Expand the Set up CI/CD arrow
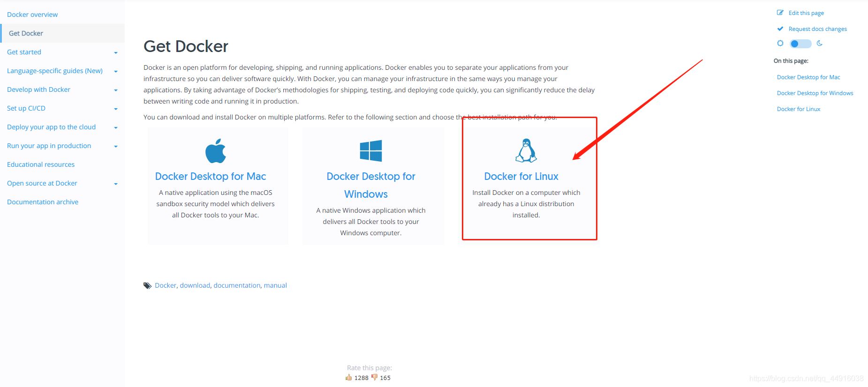 116,109
